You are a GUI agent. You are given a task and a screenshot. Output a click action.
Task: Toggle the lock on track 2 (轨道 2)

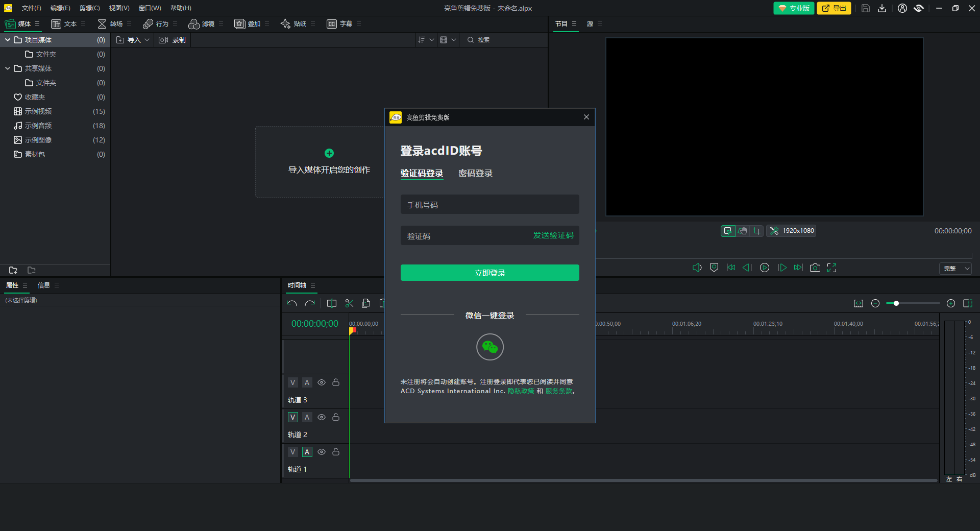336,417
